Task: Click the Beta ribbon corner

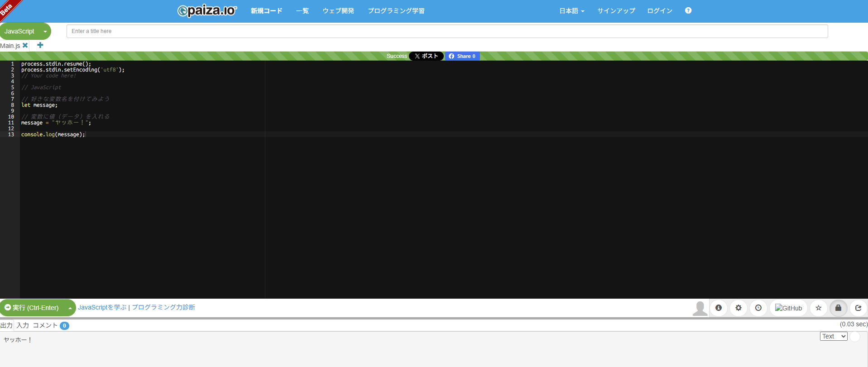Action: click(x=8, y=8)
